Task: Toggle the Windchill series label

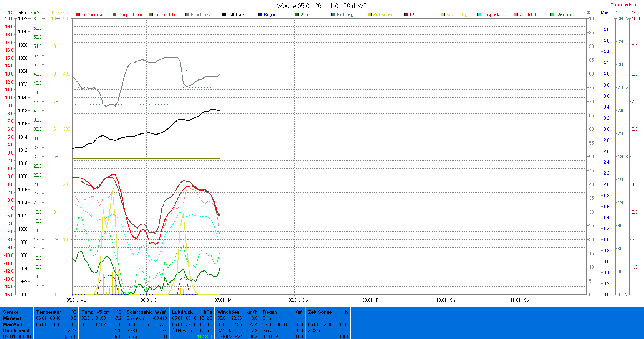Action: pyautogui.click(x=527, y=15)
